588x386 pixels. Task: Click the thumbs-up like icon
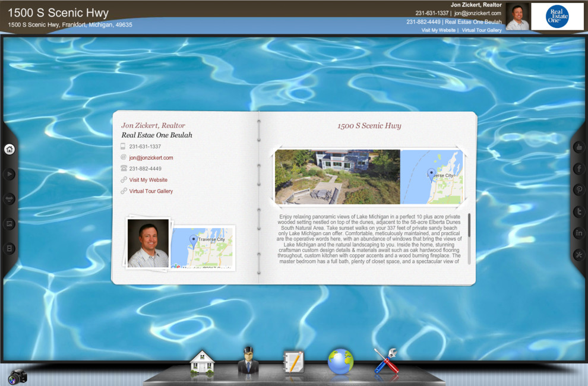pyautogui.click(x=579, y=147)
